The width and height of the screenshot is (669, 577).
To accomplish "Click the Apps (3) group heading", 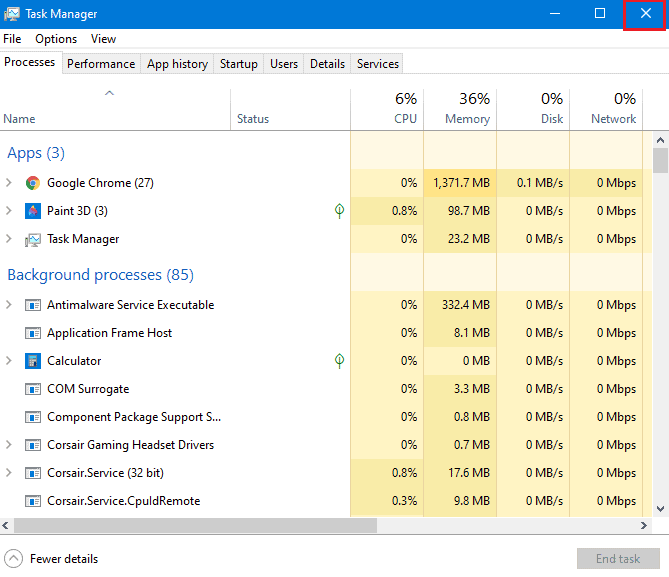I will point(36,153).
